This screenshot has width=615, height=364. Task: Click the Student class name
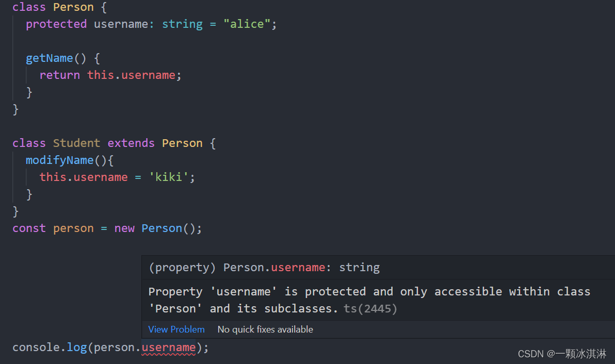[76, 143]
